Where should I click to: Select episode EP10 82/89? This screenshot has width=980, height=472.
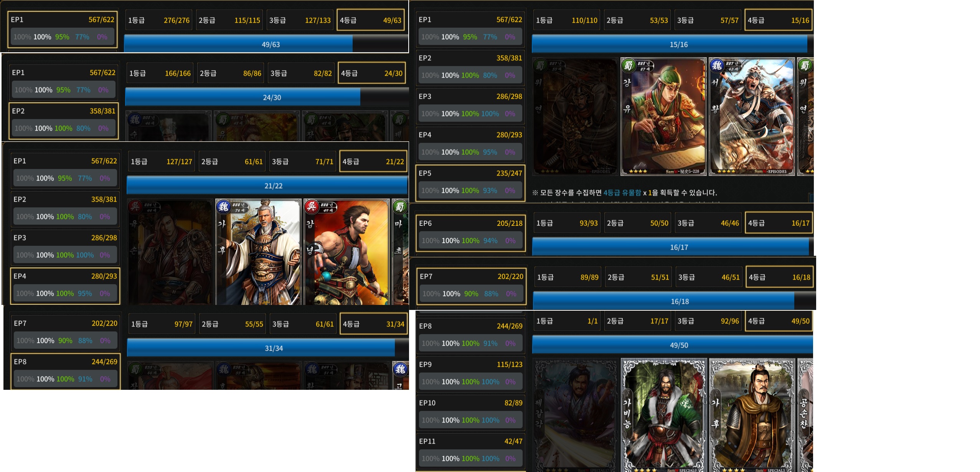(470, 412)
